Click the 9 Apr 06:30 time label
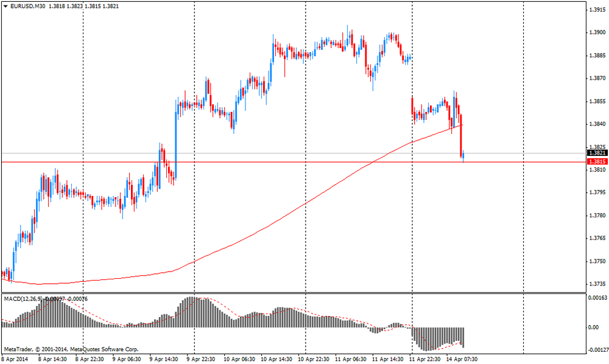The width and height of the screenshot is (609, 364). pos(127,359)
